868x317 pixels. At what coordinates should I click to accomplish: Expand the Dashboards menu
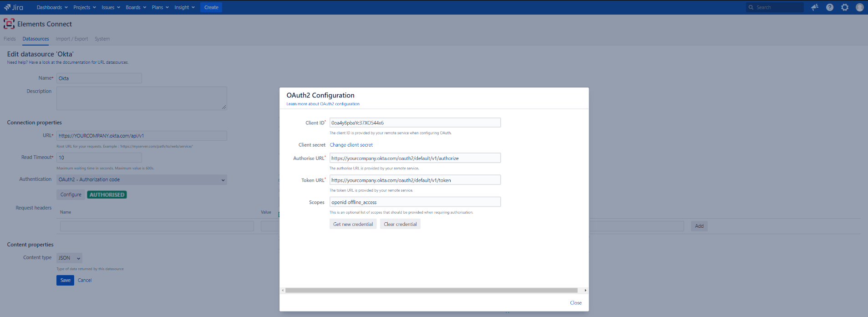(52, 7)
